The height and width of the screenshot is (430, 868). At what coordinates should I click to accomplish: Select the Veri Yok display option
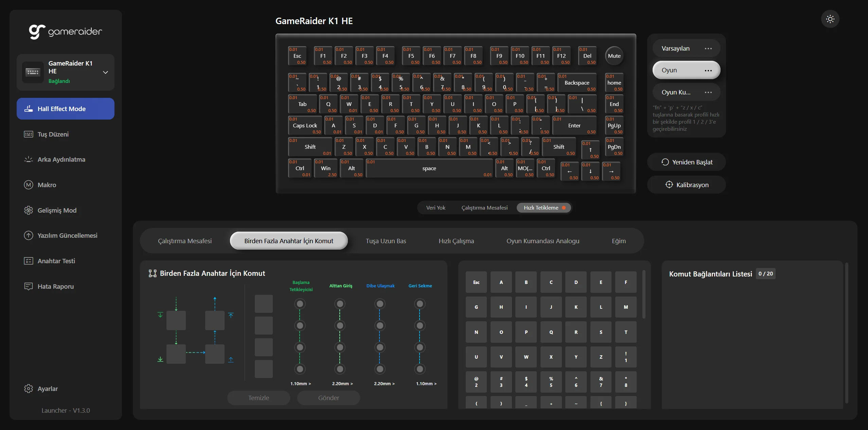point(436,208)
